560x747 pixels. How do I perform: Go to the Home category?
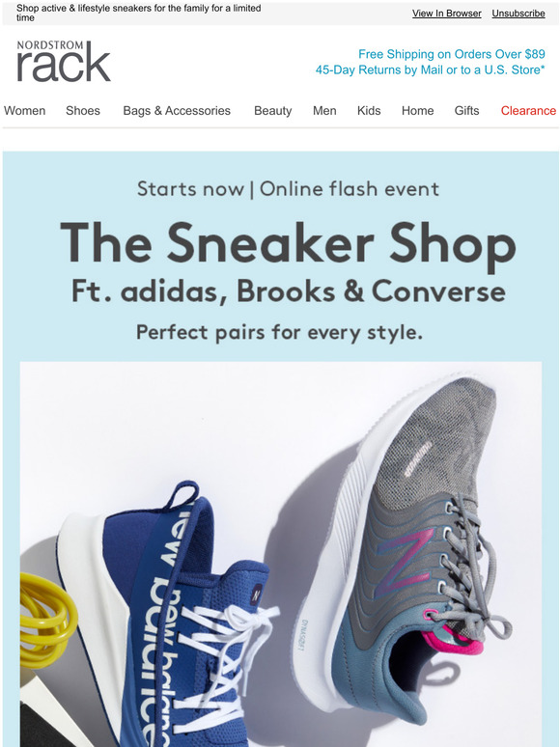pyautogui.click(x=417, y=111)
